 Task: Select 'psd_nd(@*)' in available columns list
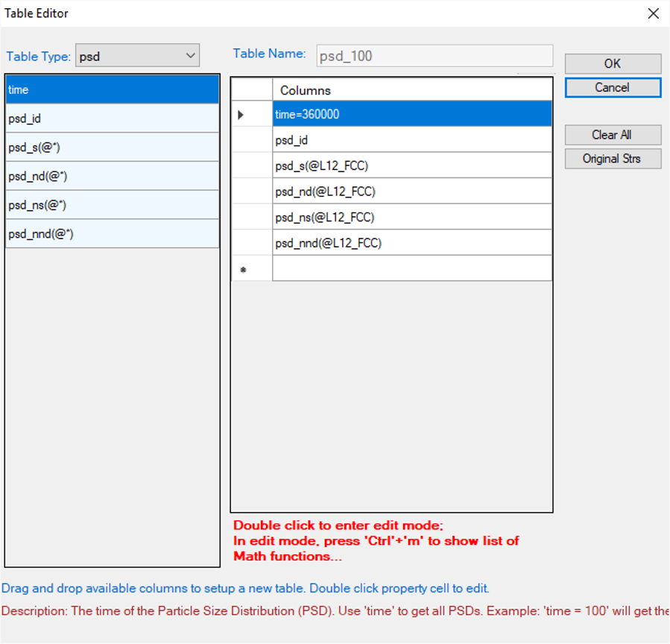tap(112, 176)
